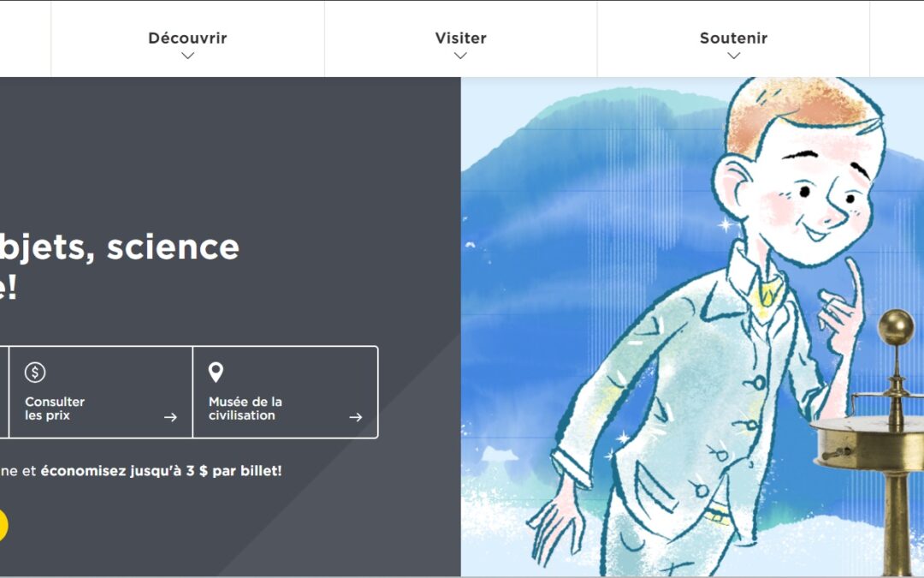Screen dimensions: 924x578
Task: Click the chevron below Découvrir
Action: point(187,56)
